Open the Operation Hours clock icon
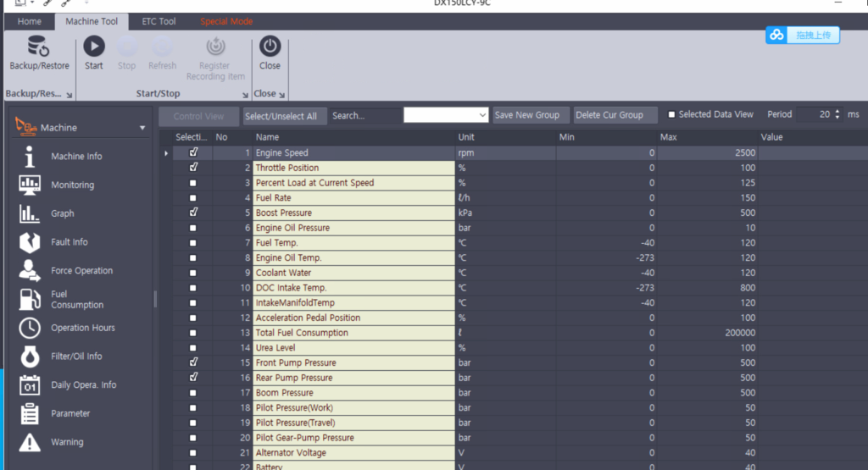This screenshot has height=470, width=868. 30,328
